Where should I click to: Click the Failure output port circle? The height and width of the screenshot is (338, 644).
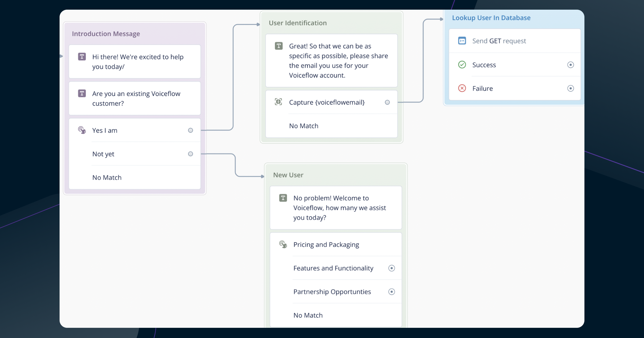tap(570, 88)
